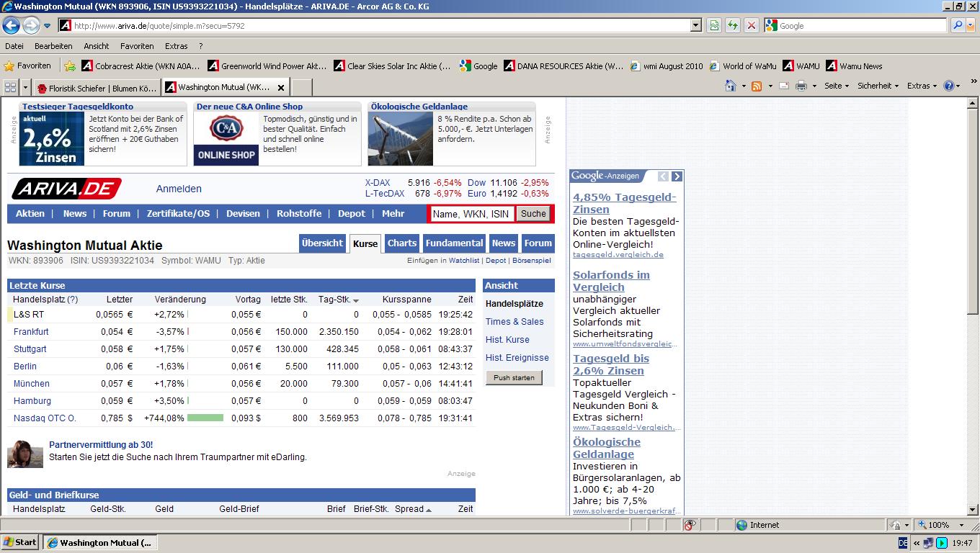Click the Suche button

(533, 214)
